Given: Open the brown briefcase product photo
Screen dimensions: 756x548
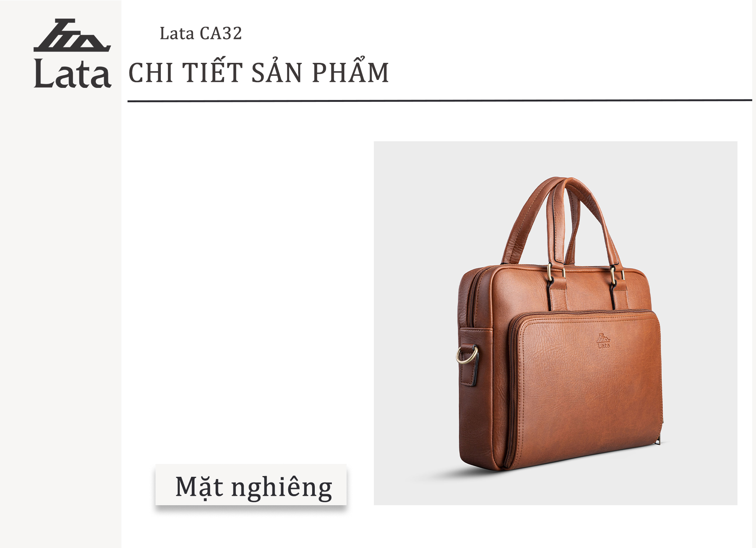Looking at the screenshot, I should (x=555, y=323).
